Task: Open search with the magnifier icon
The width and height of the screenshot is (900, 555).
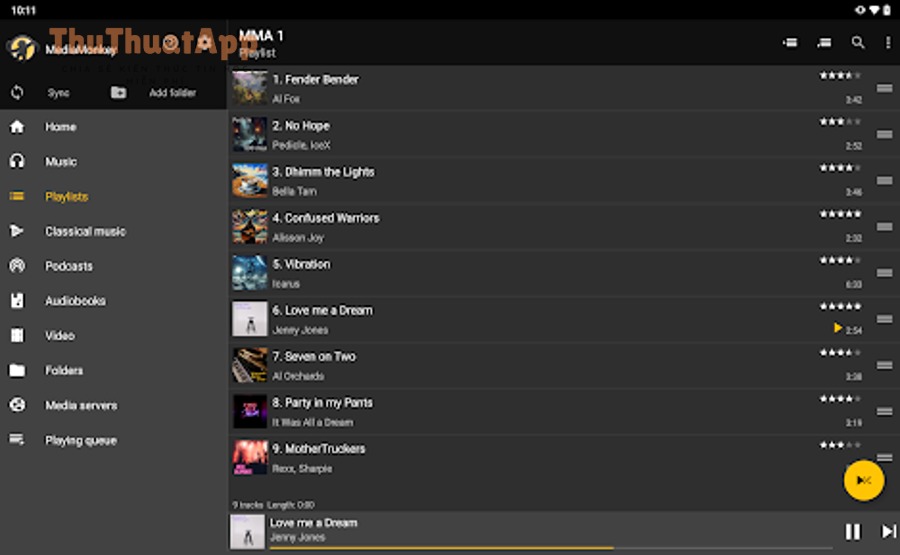Action: [858, 42]
